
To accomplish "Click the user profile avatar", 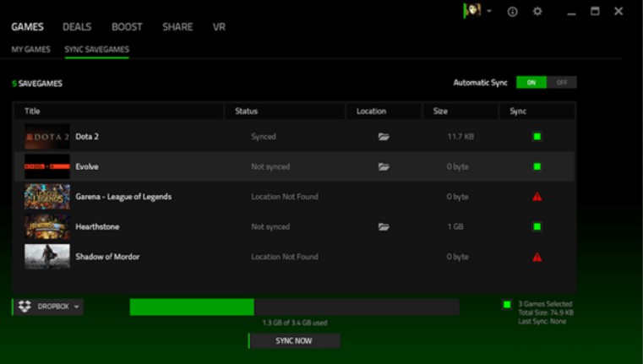I will click(472, 10).
